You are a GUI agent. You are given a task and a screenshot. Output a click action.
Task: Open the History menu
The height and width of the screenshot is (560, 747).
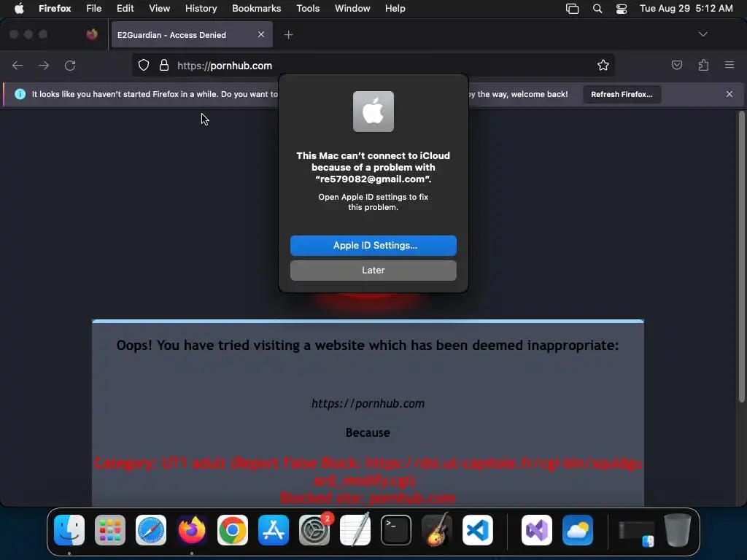(x=201, y=9)
